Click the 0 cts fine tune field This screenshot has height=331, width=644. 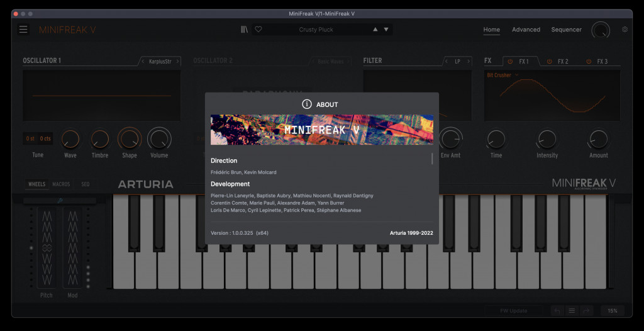[x=45, y=138]
